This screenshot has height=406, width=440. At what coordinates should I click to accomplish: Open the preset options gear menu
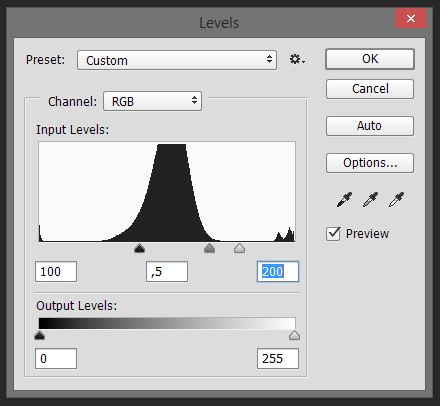(x=297, y=60)
